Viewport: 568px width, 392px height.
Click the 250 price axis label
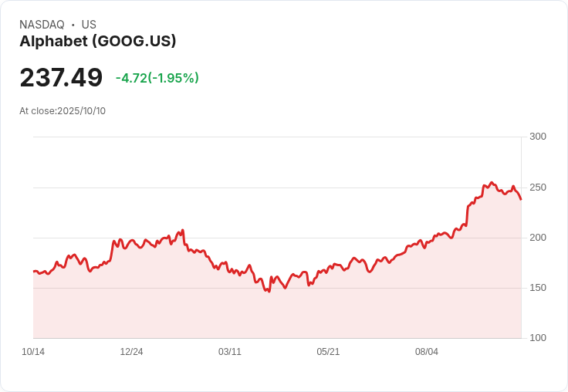tap(538, 188)
